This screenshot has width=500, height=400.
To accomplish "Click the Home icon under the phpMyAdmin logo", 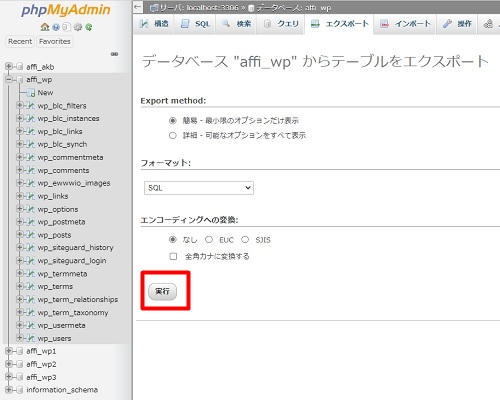I will point(45,27).
